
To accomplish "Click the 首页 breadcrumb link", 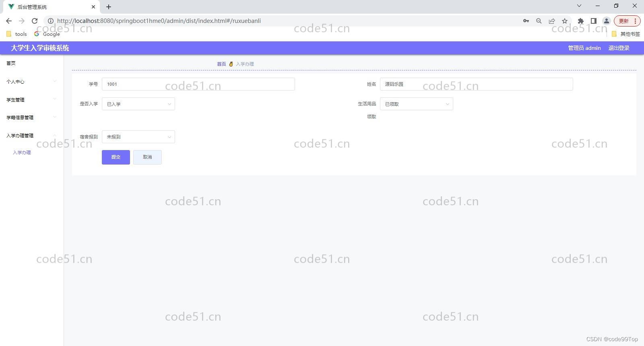I will coord(221,64).
